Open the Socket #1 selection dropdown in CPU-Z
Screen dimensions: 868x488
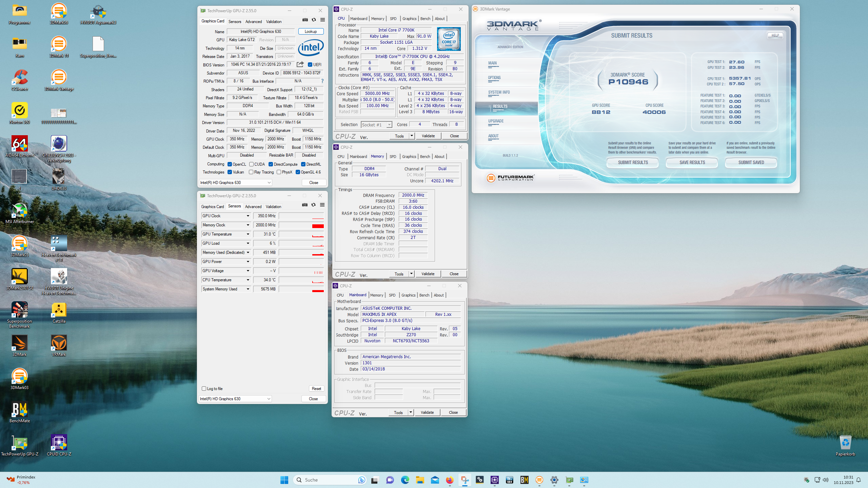(376, 125)
